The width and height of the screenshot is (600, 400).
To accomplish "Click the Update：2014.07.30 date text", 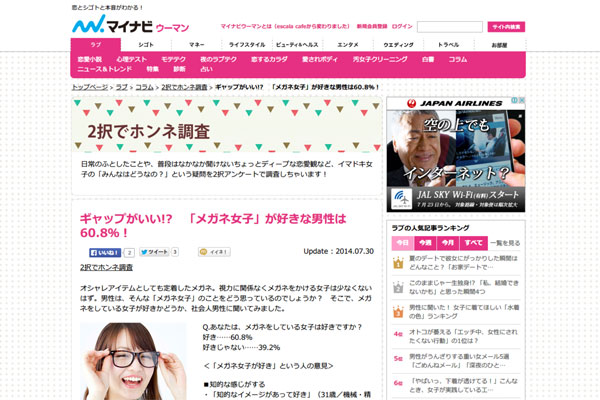I will tap(339, 251).
